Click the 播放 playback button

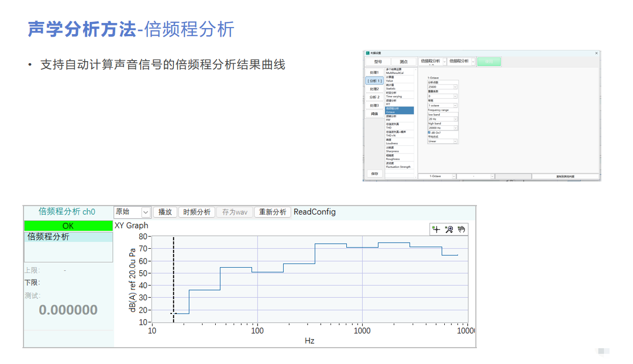pyautogui.click(x=165, y=212)
